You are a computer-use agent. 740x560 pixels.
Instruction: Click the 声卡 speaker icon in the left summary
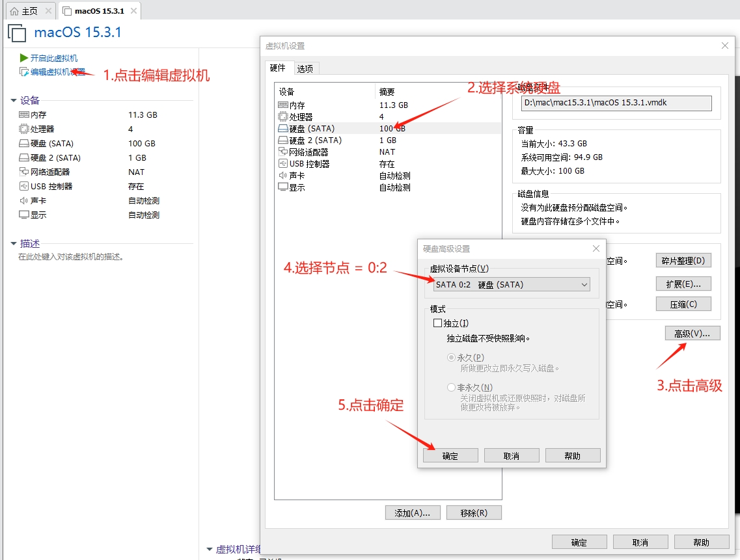(23, 200)
